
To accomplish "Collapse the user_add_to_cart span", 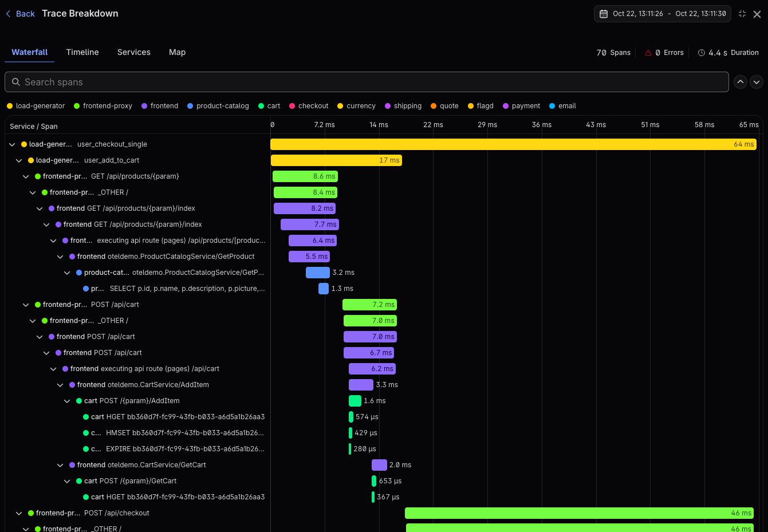I will point(19,160).
